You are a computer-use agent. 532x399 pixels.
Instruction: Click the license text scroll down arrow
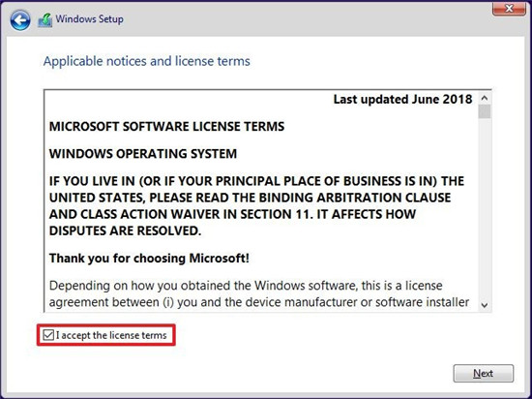pos(485,305)
